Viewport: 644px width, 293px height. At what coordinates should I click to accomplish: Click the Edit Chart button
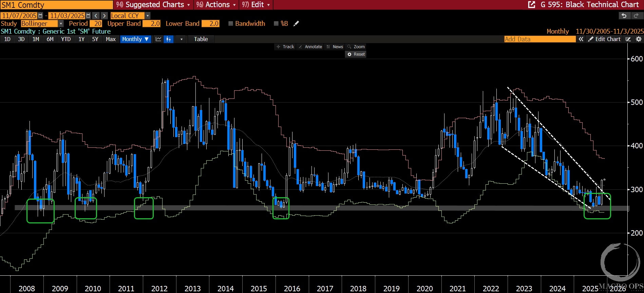click(x=604, y=39)
